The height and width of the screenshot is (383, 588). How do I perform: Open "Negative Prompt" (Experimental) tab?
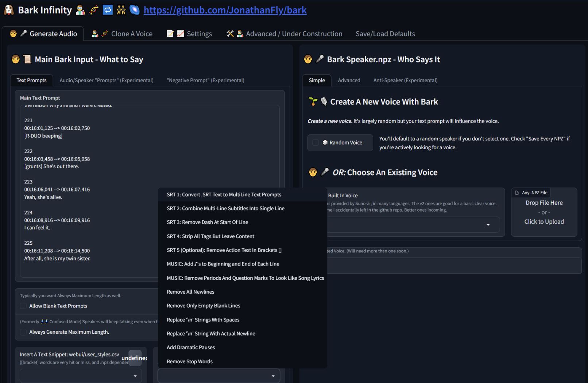click(x=205, y=80)
